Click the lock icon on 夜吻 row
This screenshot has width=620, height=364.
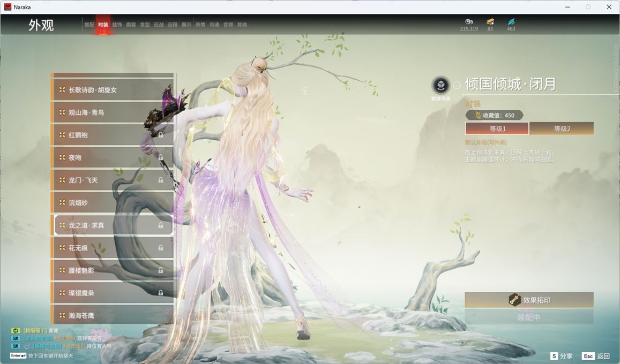161,157
